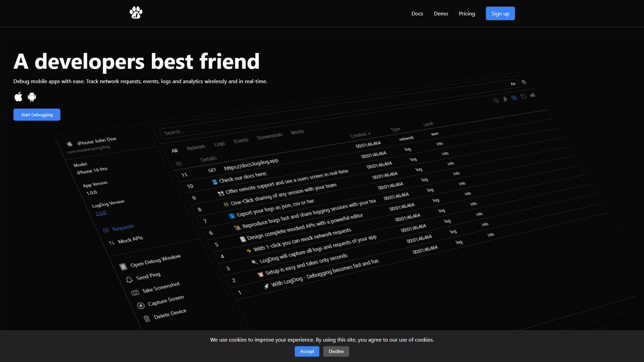Screen dimensions: 644x362
Task: Click the ID column header
Action: point(178,164)
